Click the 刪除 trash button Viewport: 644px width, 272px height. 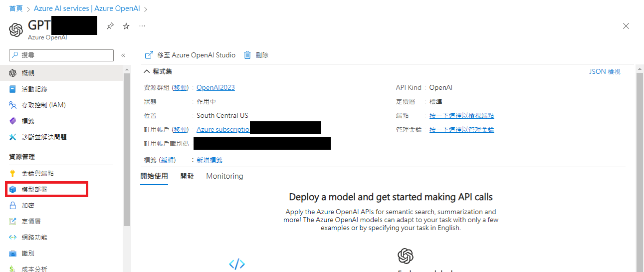256,55
